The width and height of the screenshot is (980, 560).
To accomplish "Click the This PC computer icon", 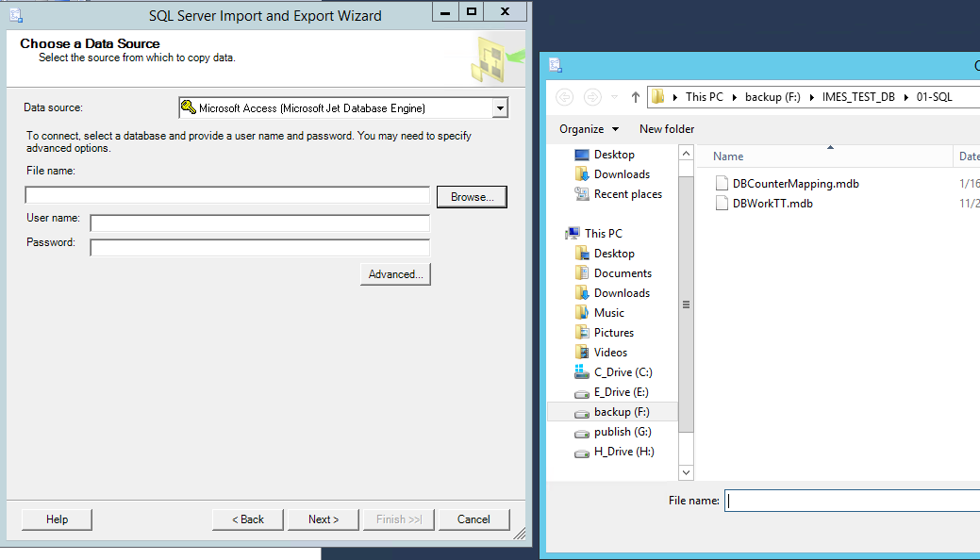I will click(573, 233).
